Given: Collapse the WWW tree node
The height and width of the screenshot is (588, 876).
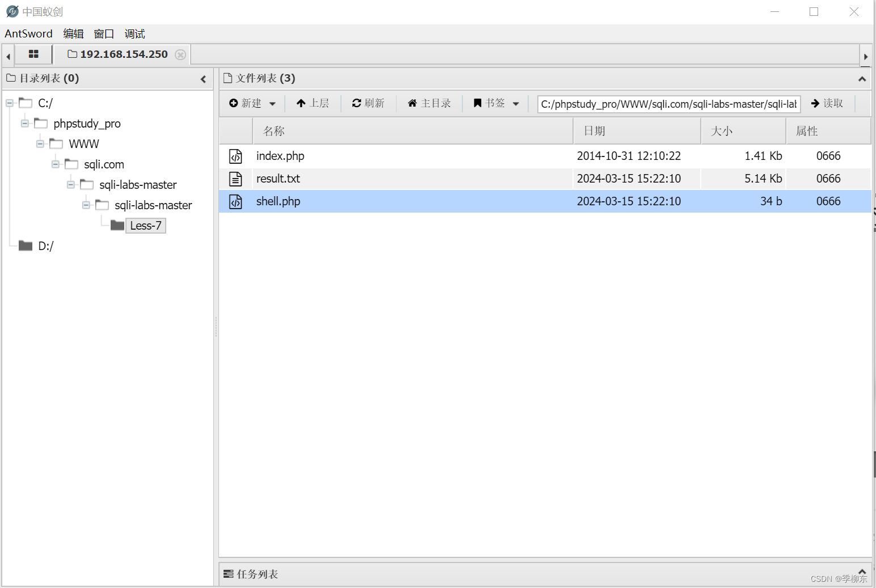Looking at the screenshot, I should pos(40,144).
